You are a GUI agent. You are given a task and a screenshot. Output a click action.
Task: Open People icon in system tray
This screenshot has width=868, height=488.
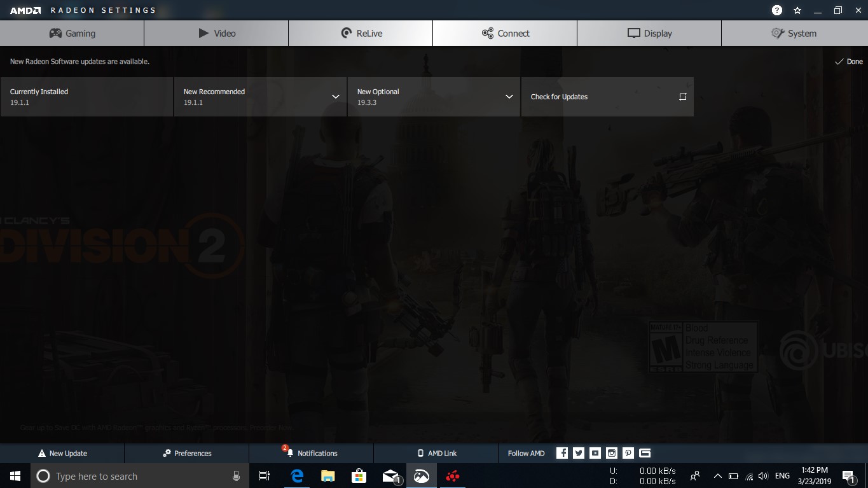[695, 476]
